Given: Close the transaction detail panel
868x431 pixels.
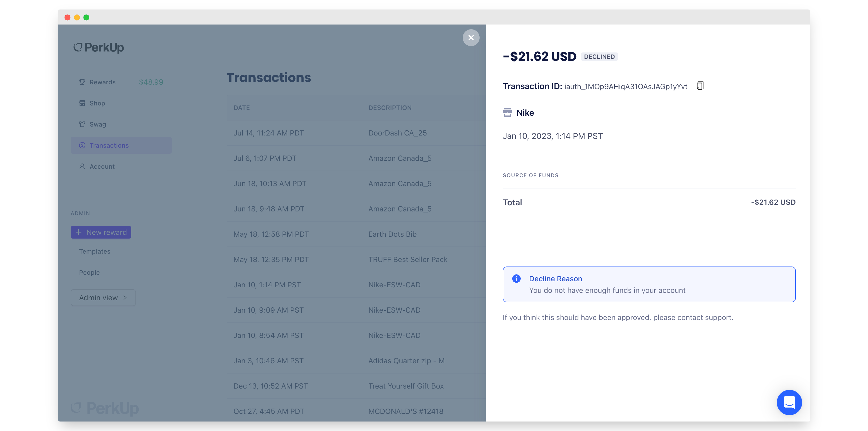Looking at the screenshot, I should [x=471, y=38].
